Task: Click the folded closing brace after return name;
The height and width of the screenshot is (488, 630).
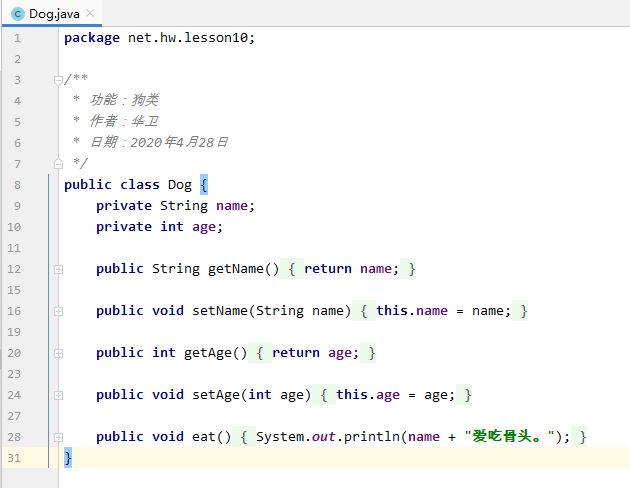Action: (x=411, y=269)
